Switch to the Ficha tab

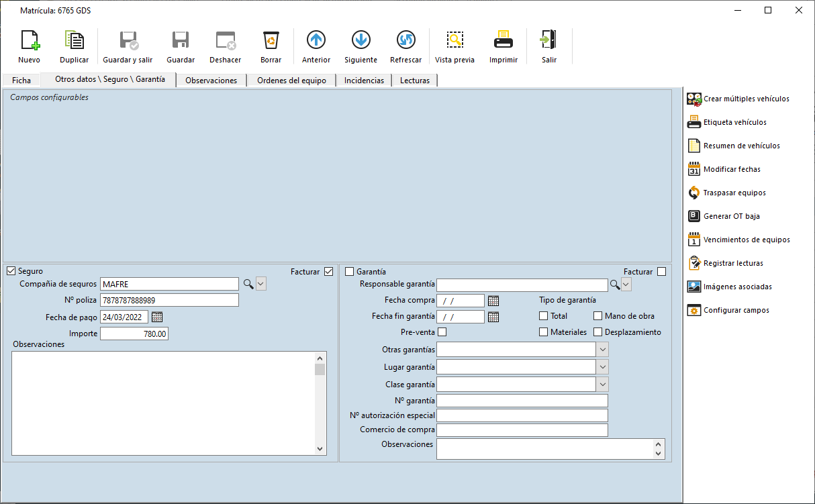point(21,81)
